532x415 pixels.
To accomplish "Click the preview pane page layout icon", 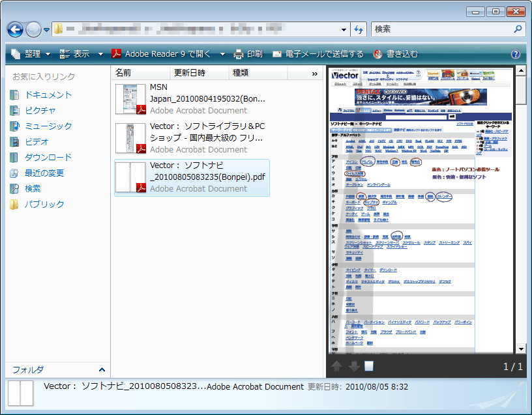I will (x=369, y=366).
